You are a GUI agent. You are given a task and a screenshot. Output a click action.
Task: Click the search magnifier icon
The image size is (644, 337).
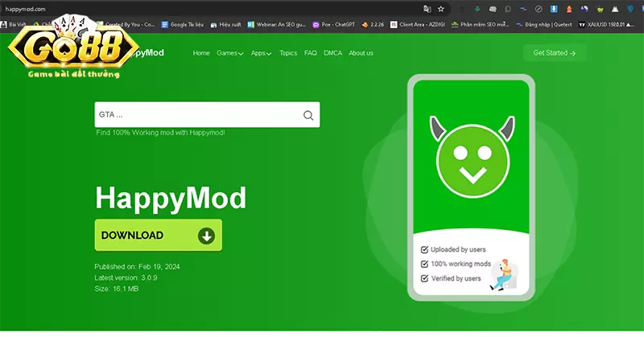[308, 115]
